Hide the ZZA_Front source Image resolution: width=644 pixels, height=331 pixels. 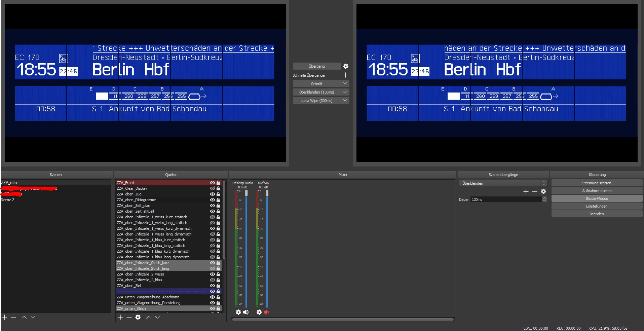pyautogui.click(x=213, y=183)
